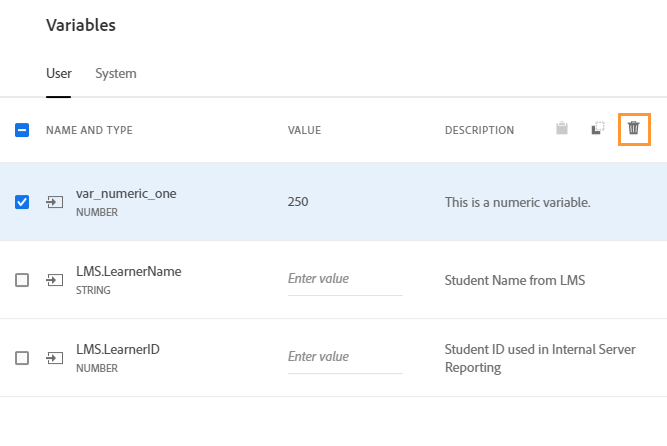This screenshot has height=446, width=667.
Task: Click the Name and Type column header
Action: pos(89,130)
